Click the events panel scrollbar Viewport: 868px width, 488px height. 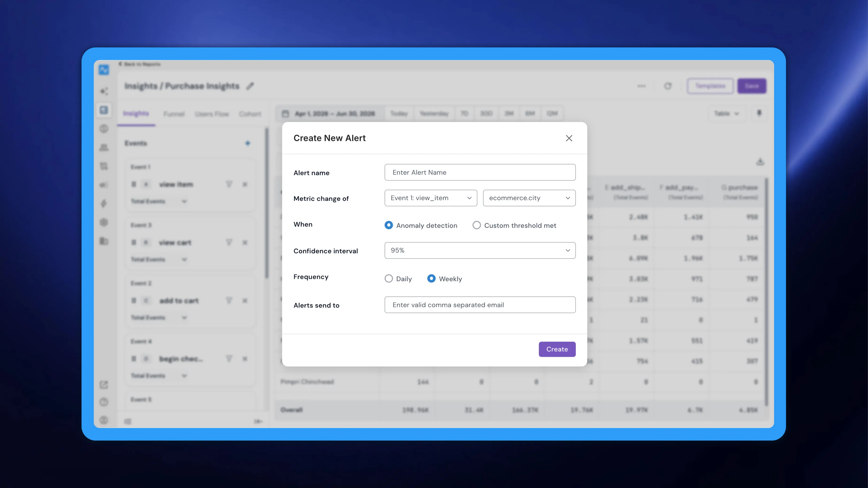click(x=267, y=203)
